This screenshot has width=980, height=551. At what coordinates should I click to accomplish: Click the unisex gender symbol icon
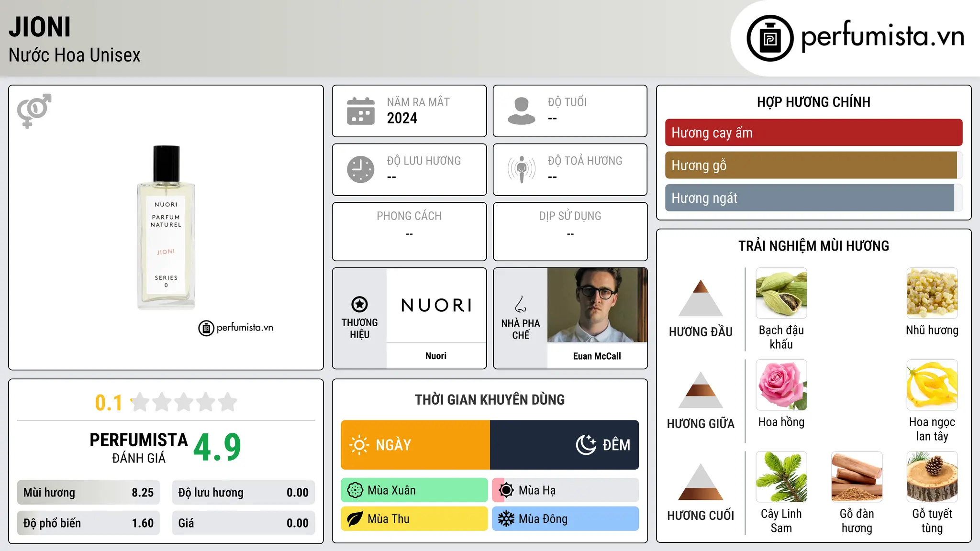(34, 110)
